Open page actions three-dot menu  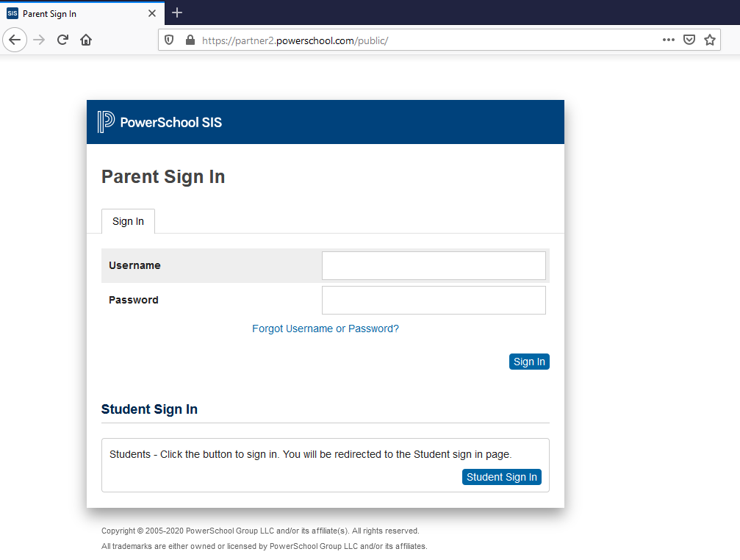pyautogui.click(x=668, y=40)
